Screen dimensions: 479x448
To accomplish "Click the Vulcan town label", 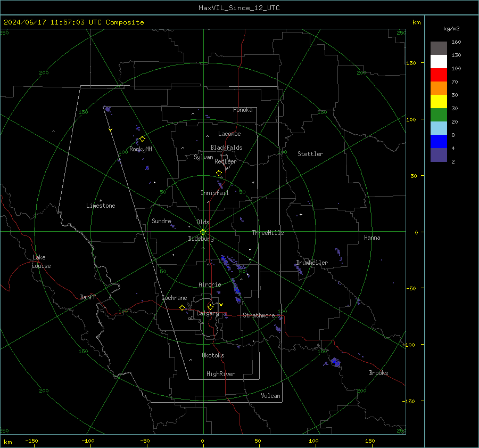I will click(270, 396).
